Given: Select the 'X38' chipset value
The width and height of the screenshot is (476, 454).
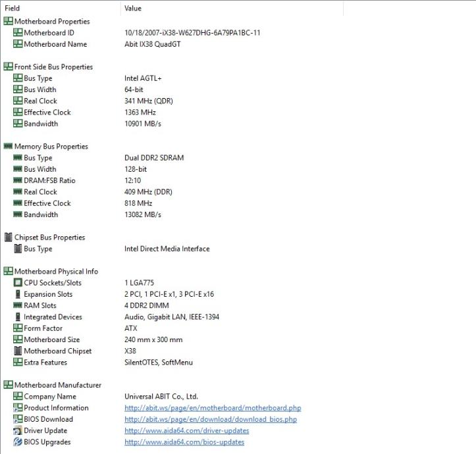Looking at the screenshot, I should 130,351.
